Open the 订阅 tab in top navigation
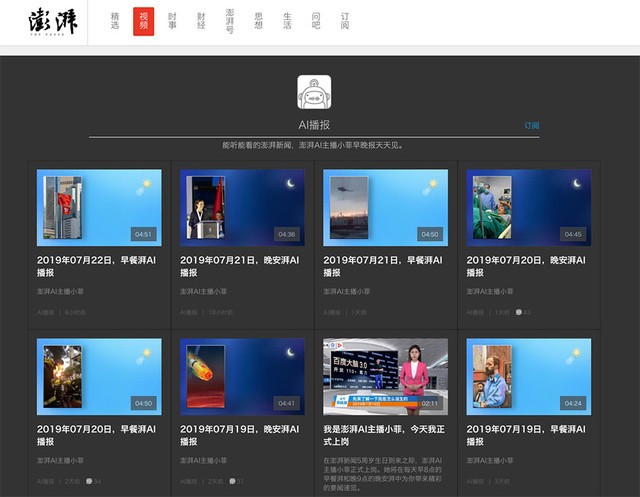The width and height of the screenshot is (640, 497). coord(345,21)
